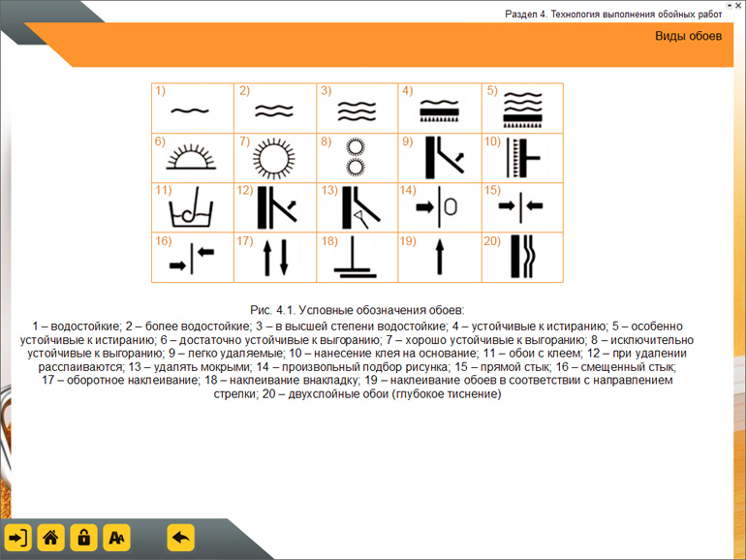The height and width of the screenshot is (560, 746).
Task: Select symbol 1 single wave water-resistant icon
Action: 190,110
